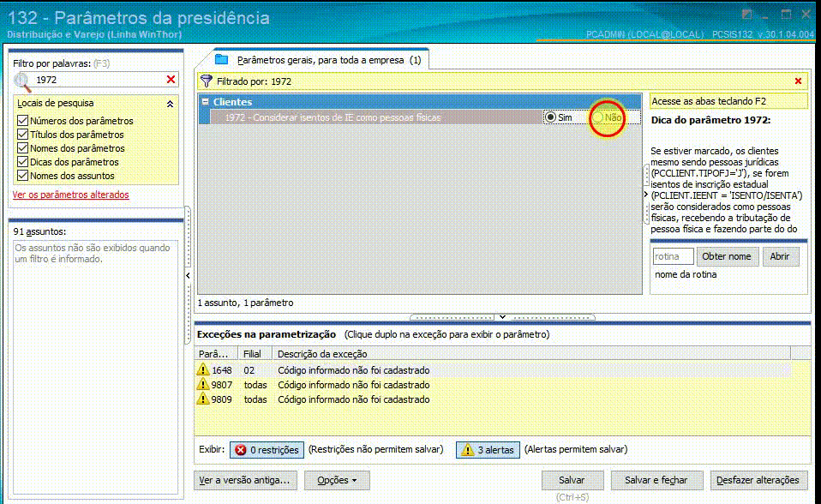Toggle the '0 restrições' filter button
This screenshot has height=504, width=821.
tap(267, 449)
